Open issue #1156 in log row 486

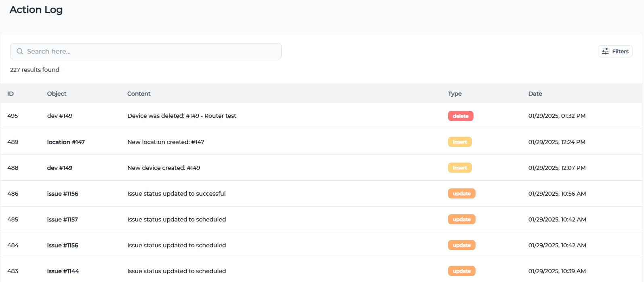point(63,194)
